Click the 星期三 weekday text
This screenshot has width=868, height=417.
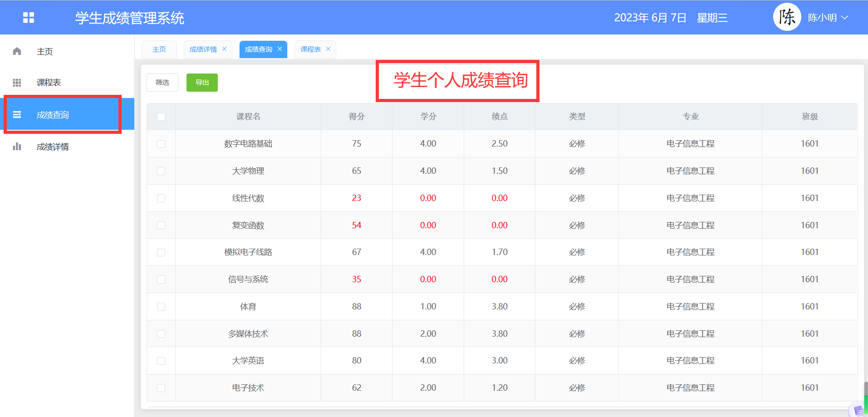(712, 18)
